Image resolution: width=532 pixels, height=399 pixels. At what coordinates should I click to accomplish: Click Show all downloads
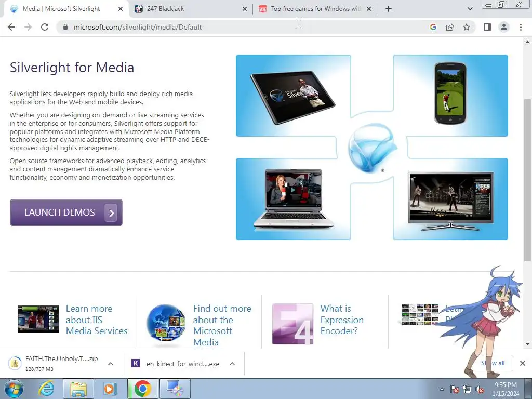493,363
